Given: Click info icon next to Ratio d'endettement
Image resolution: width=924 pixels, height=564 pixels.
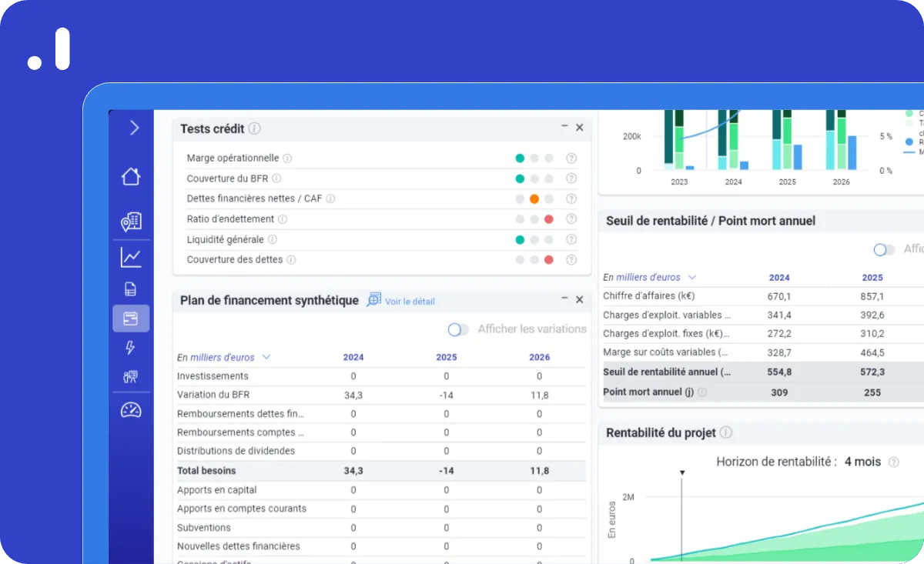Looking at the screenshot, I should click(282, 219).
